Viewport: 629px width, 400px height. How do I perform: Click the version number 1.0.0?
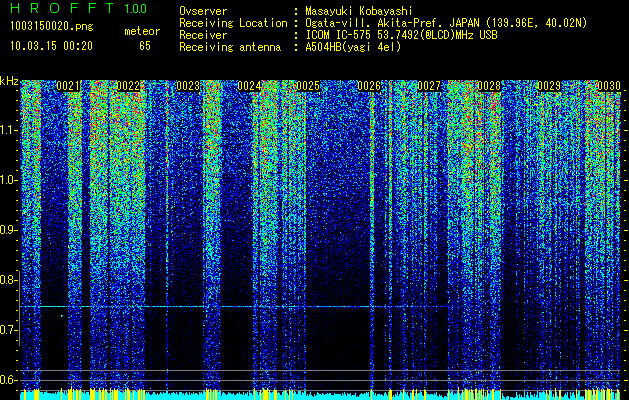[136, 9]
